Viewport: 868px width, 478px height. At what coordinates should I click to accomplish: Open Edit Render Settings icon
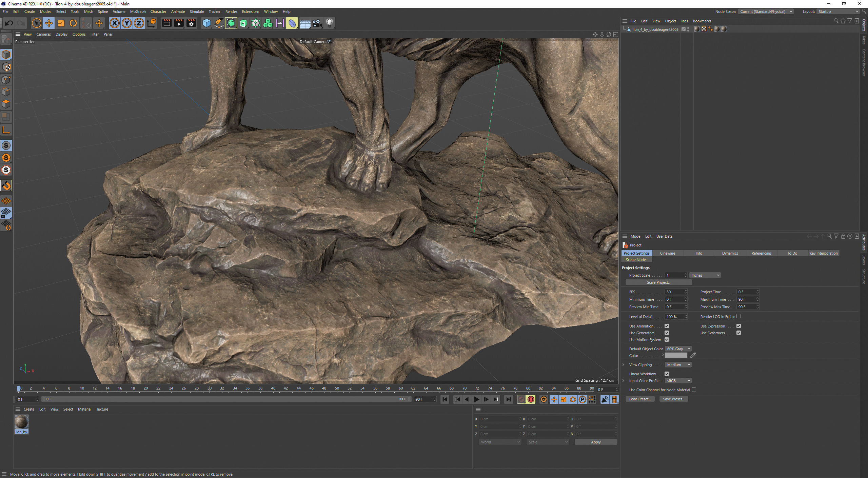click(x=191, y=23)
